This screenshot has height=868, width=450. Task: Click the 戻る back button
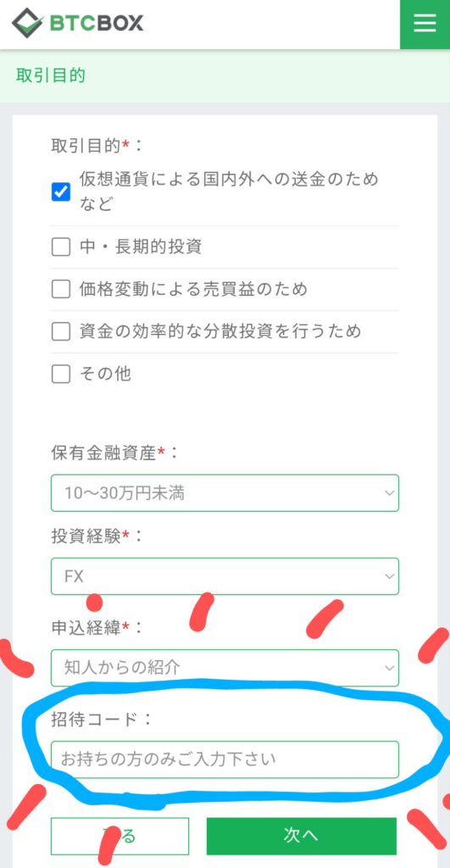click(x=119, y=836)
